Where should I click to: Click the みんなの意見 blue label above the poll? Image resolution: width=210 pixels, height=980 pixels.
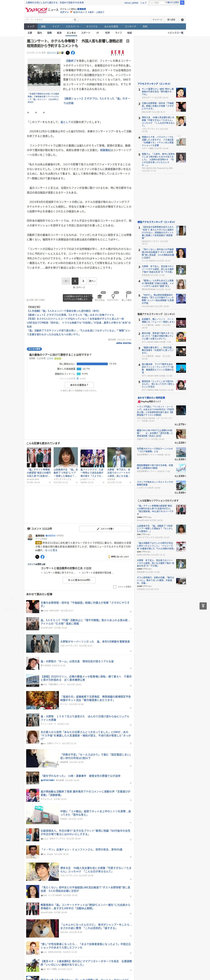(34, 349)
